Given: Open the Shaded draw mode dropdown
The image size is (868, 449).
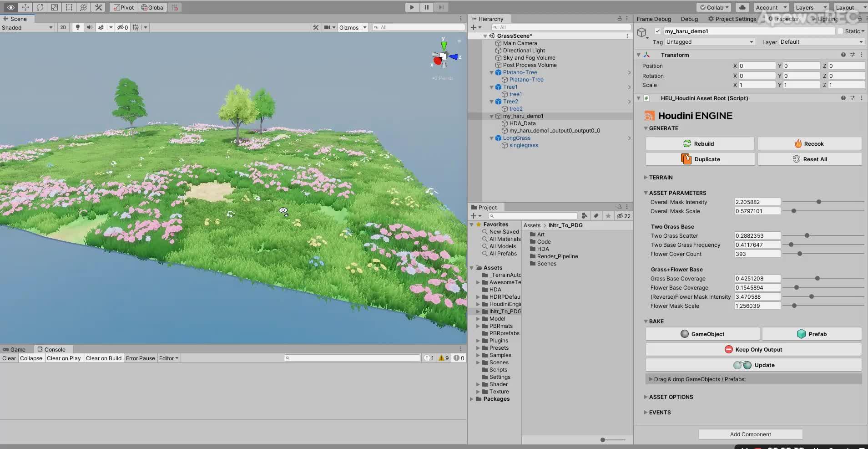Looking at the screenshot, I should point(27,27).
